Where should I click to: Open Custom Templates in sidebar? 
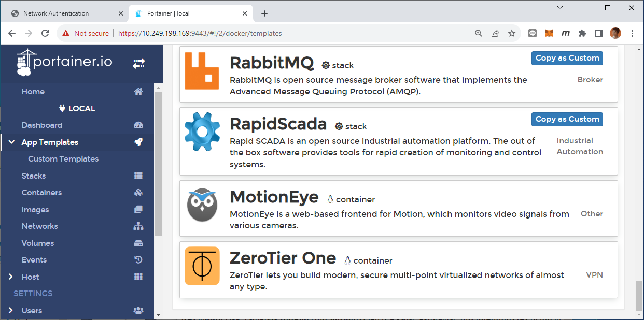pyautogui.click(x=63, y=159)
